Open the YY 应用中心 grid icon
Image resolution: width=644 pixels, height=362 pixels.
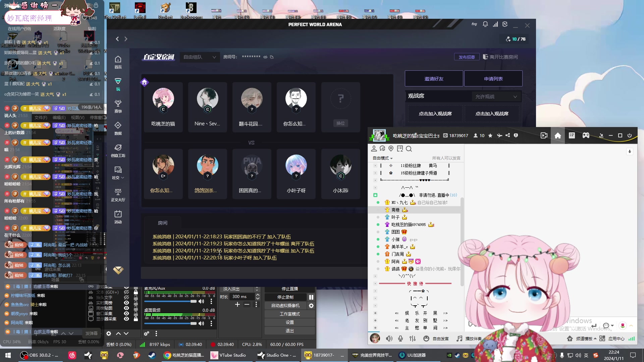click(x=602, y=339)
